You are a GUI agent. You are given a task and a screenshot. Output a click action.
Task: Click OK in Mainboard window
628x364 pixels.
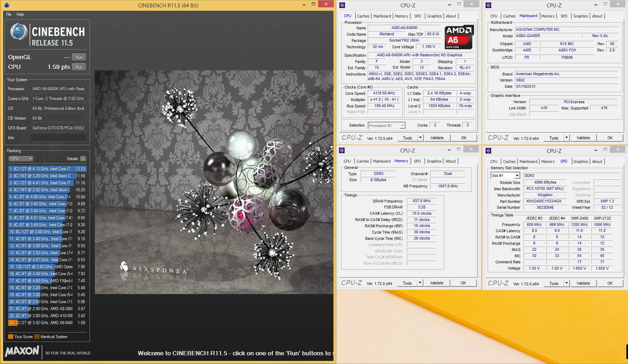pos(610,138)
